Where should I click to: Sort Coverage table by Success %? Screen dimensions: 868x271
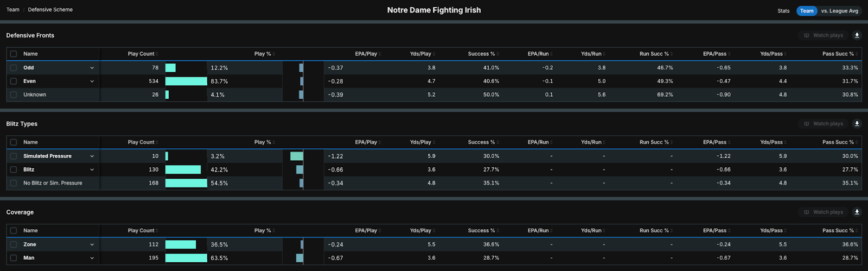tap(483, 231)
